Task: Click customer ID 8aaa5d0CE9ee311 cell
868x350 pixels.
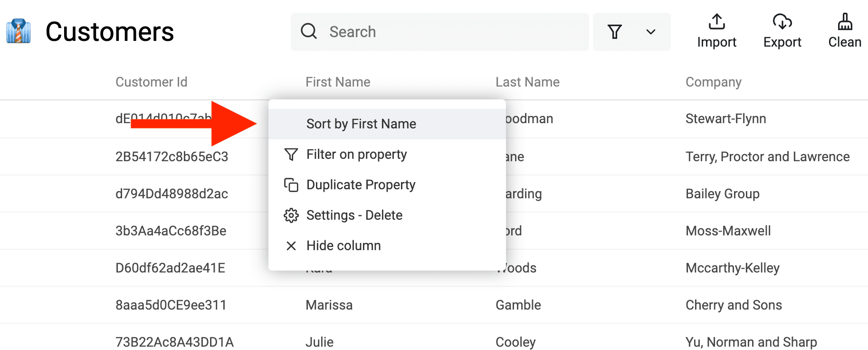Action: point(171,305)
